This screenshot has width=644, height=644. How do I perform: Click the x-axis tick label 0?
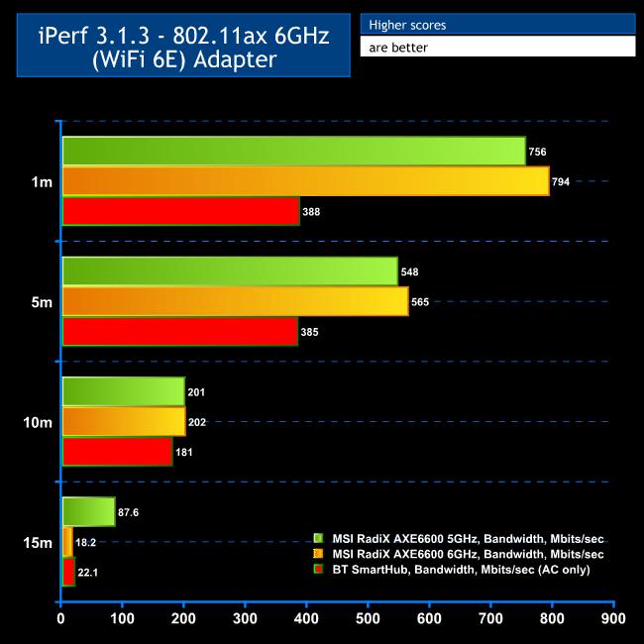pos(60,618)
